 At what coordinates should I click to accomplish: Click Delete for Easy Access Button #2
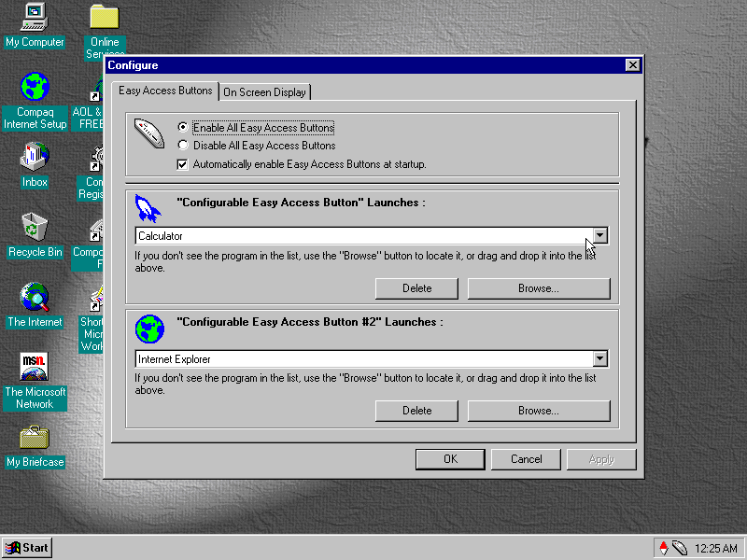(416, 411)
